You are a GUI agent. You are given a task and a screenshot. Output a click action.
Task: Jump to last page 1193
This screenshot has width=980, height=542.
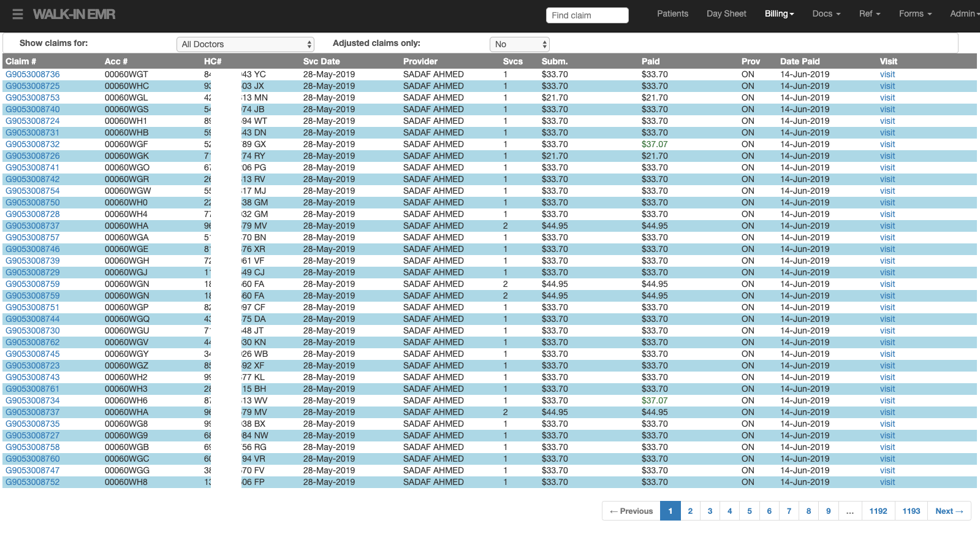point(911,511)
